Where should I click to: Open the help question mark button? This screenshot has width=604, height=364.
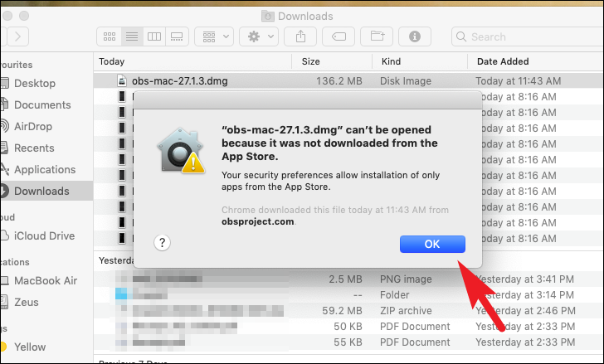[162, 243]
